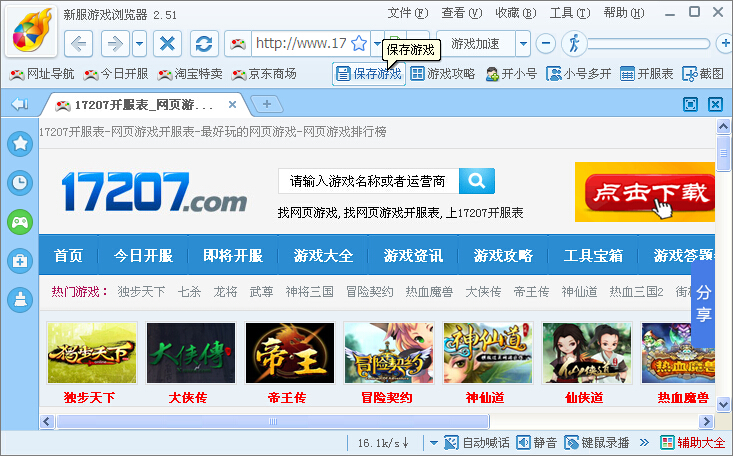Open the gamepad icon in left sidebar
This screenshot has height=456, width=733.
click(19, 222)
